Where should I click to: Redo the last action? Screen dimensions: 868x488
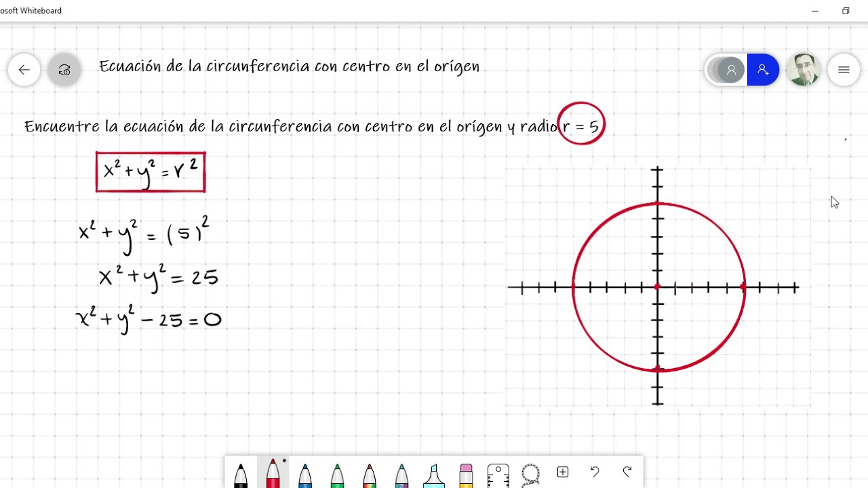click(627, 472)
